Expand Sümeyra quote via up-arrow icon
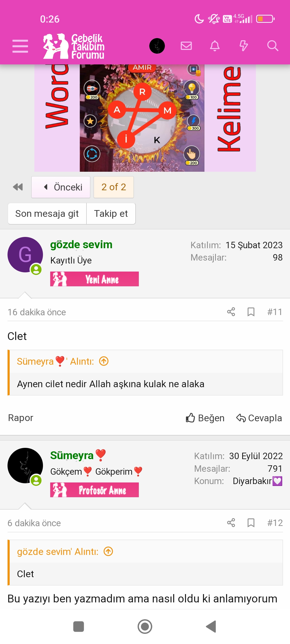The height and width of the screenshot is (644, 290). click(x=104, y=361)
